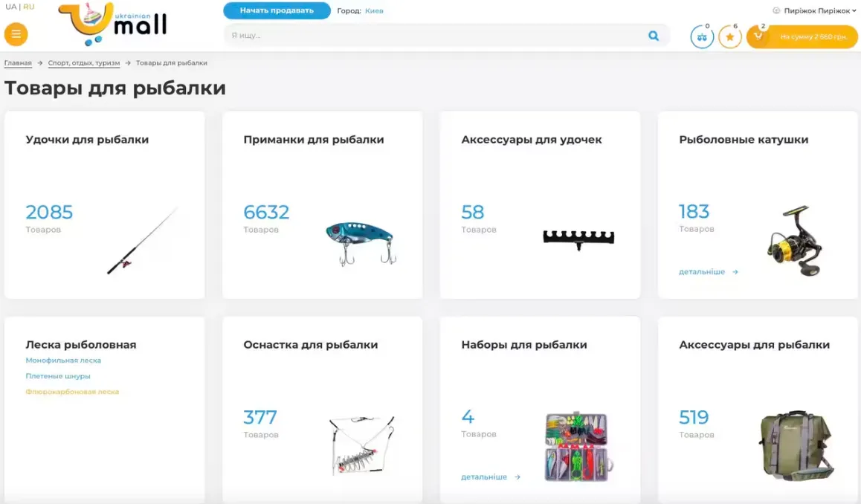Click the 6632 products count
Screen dimensions: 861x504
pyautogui.click(x=266, y=212)
